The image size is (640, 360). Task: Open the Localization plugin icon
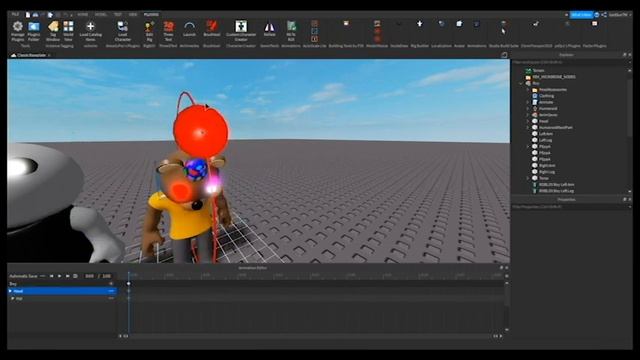pyautogui.click(x=441, y=24)
